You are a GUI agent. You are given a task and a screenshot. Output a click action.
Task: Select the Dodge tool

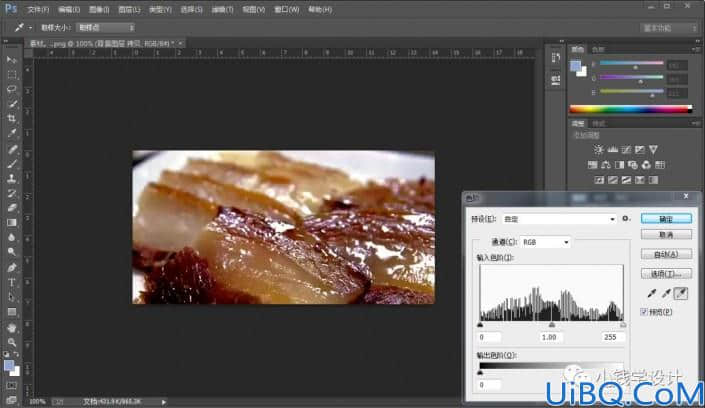pos(12,252)
